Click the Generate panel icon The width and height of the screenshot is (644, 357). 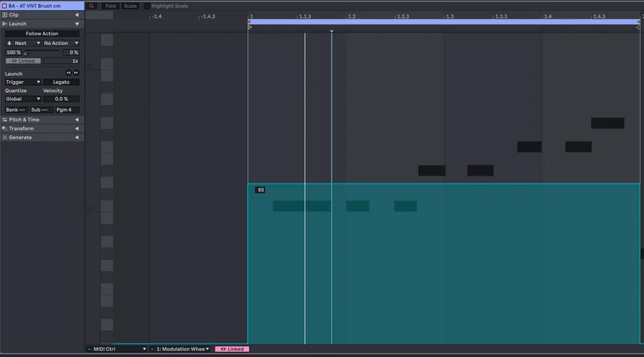pyautogui.click(x=5, y=138)
